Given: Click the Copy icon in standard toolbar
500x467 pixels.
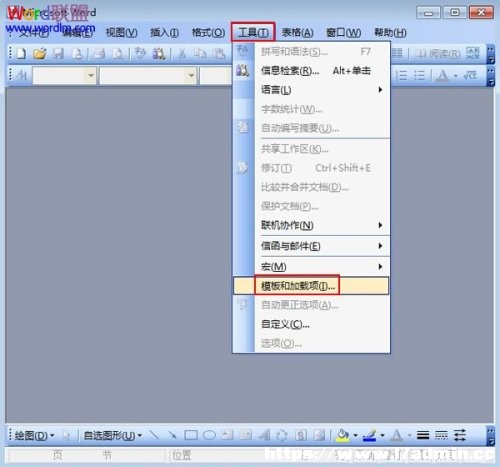Looking at the screenshot, I should point(200,53).
